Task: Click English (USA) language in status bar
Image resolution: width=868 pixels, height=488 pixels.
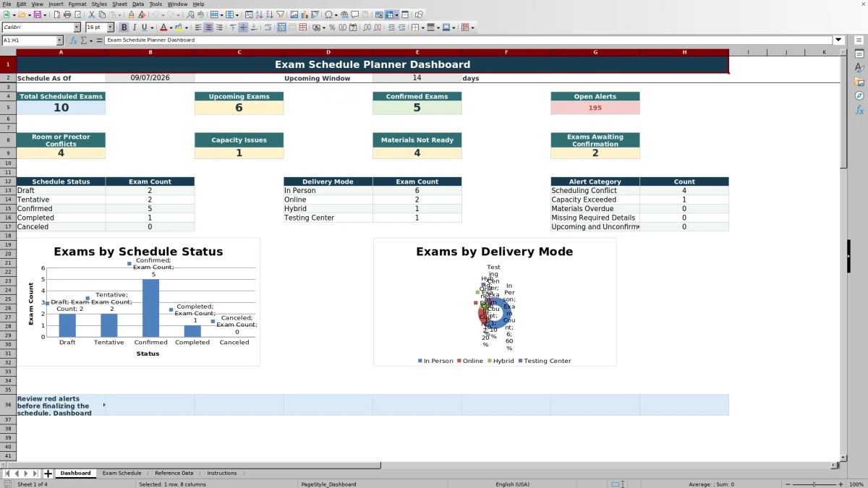Action: 512,484
